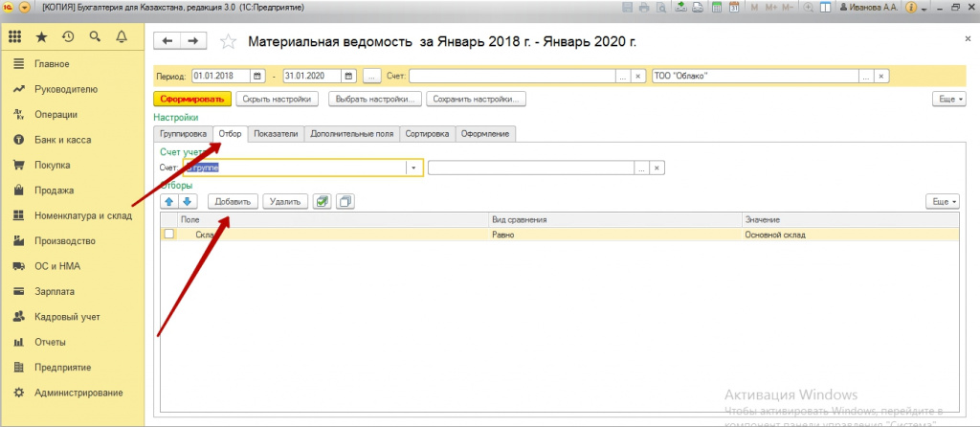Open print preview icon in title bar

660,8
